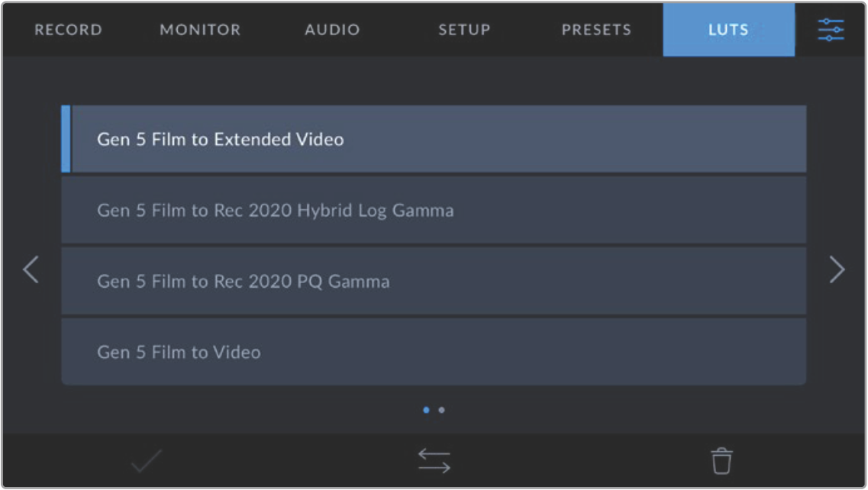Switch to the RECORD tab
The width and height of the screenshot is (868, 490).
coord(68,31)
